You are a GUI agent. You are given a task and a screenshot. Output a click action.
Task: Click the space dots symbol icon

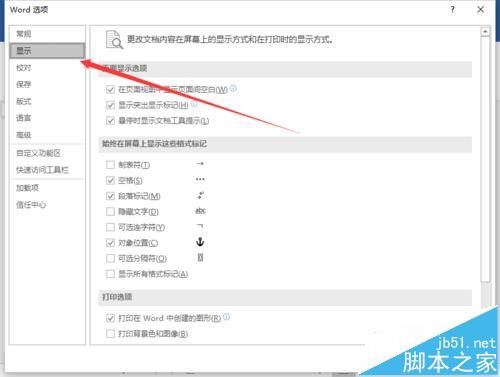coord(200,179)
